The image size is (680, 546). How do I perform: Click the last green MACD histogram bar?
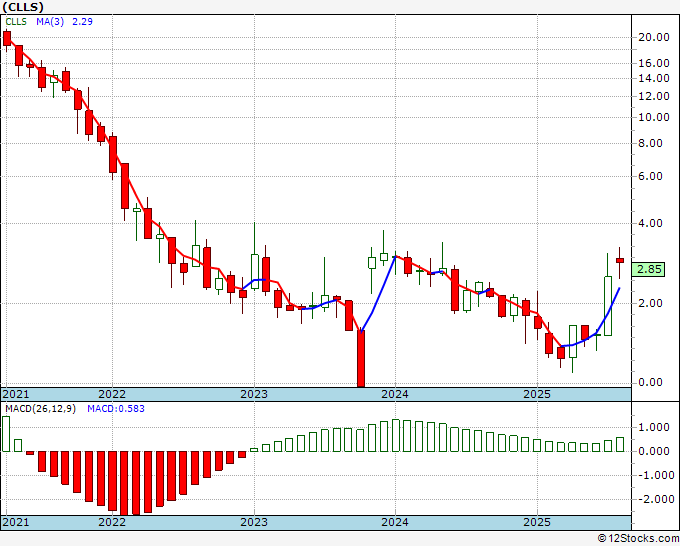tap(620, 445)
